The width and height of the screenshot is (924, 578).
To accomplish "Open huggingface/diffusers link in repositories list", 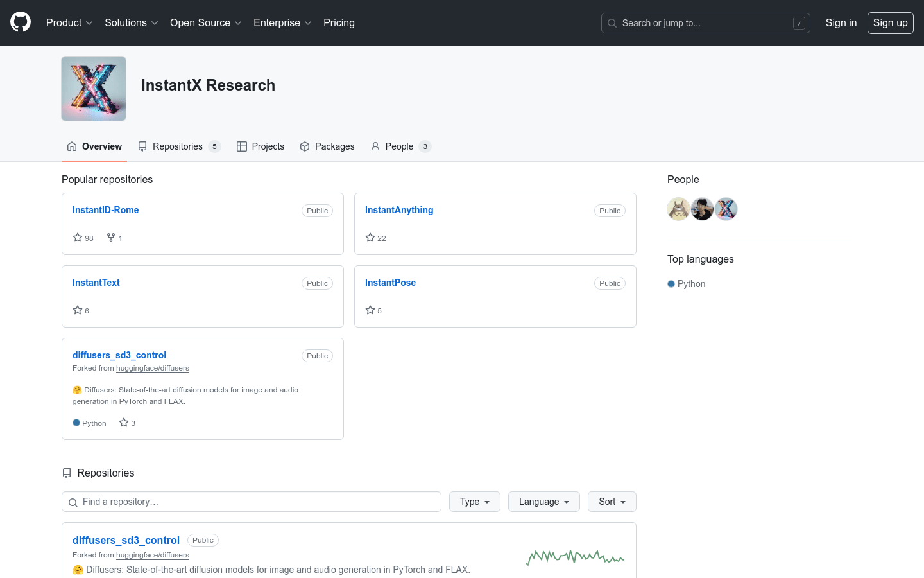I will pyautogui.click(x=153, y=555).
